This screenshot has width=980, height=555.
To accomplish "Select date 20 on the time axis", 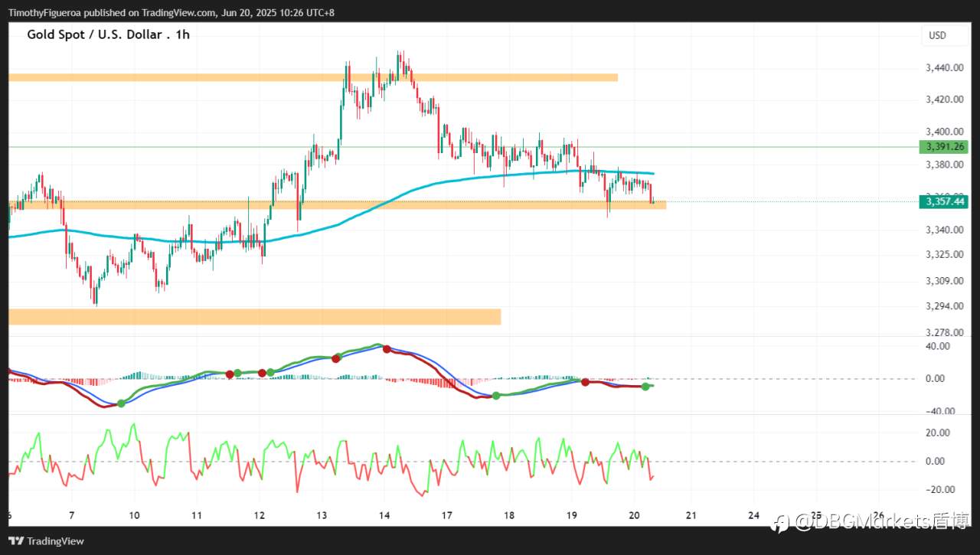I will pos(634,515).
